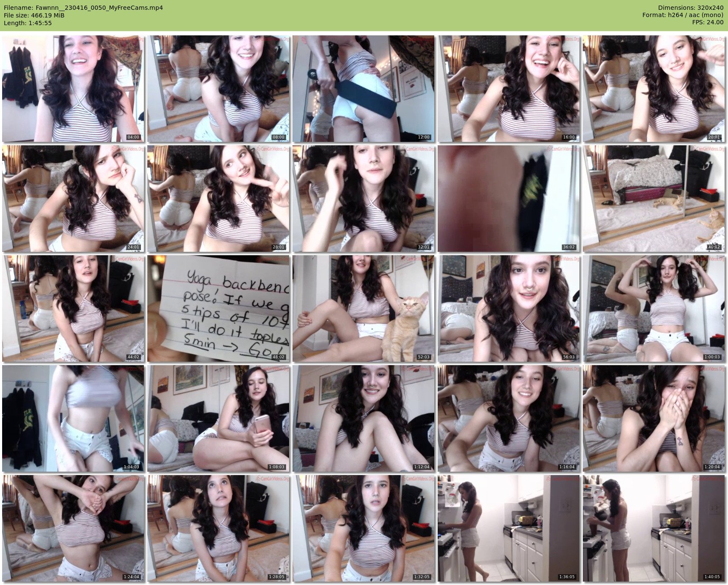The height and width of the screenshot is (585, 728).
Task: Click the kitchen thumbnail at 1:36:05
Action: pos(509,528)
